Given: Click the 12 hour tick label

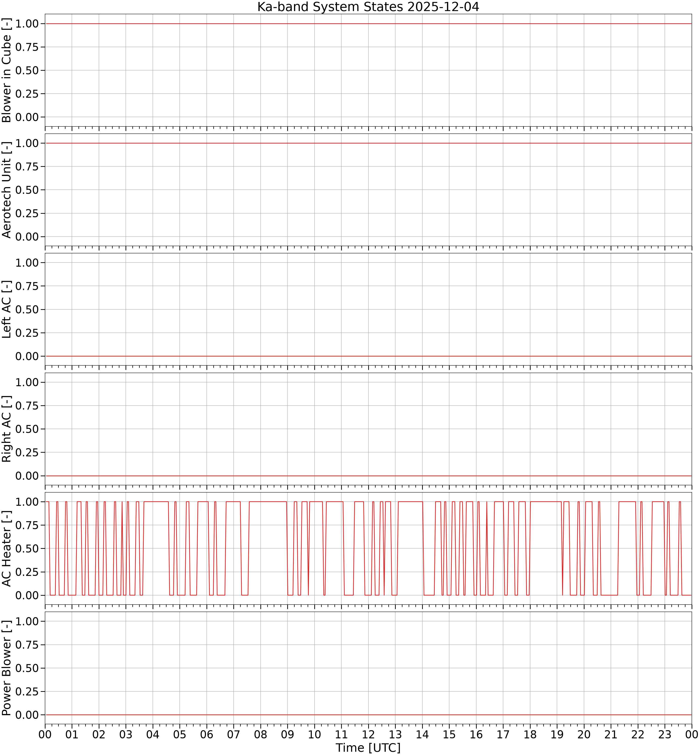Looking at the screenshot, I should [x=368, y=734].
